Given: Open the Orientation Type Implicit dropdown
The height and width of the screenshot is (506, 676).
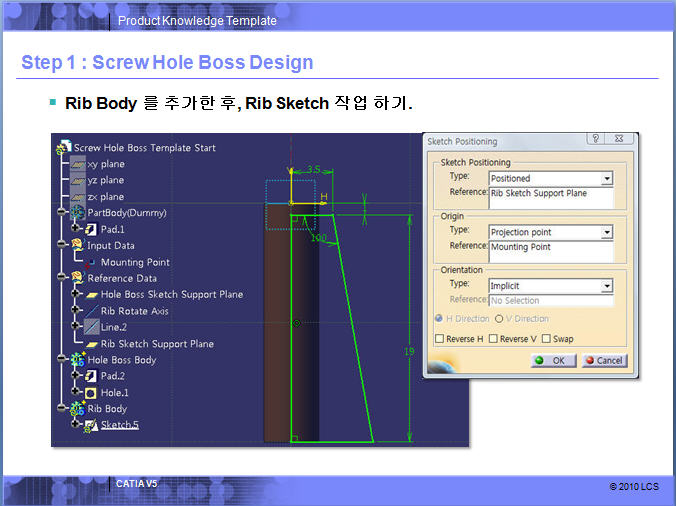Looking at the screenshot, I should (x=606, y=286).
